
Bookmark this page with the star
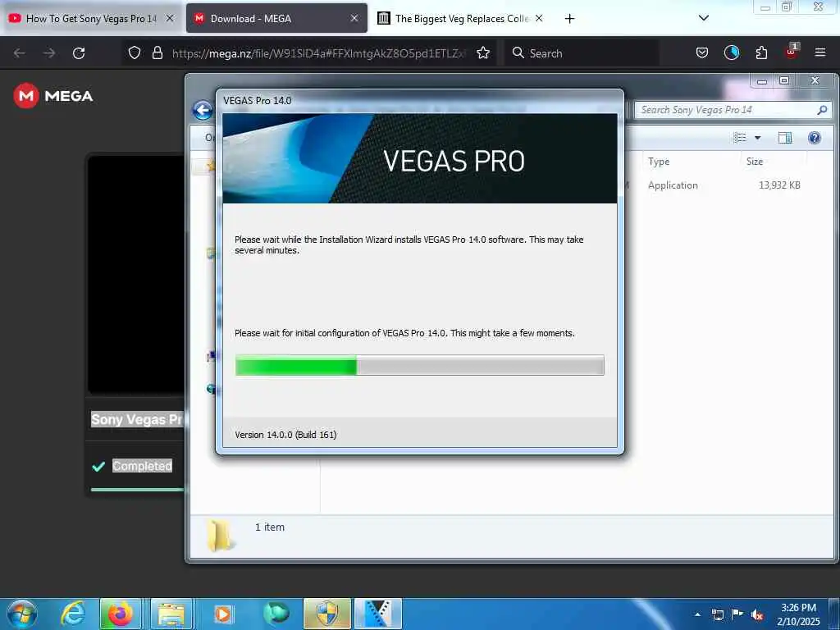coord(483,52)
